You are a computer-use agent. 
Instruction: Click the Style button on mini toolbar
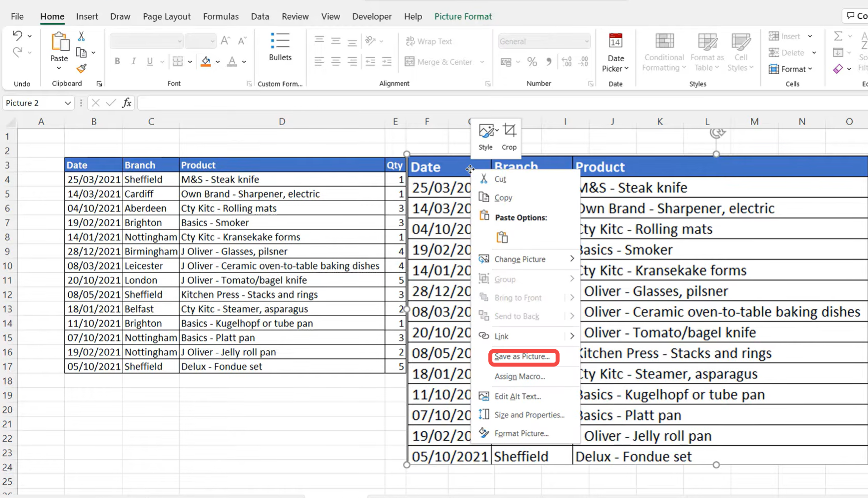(486, 137)
